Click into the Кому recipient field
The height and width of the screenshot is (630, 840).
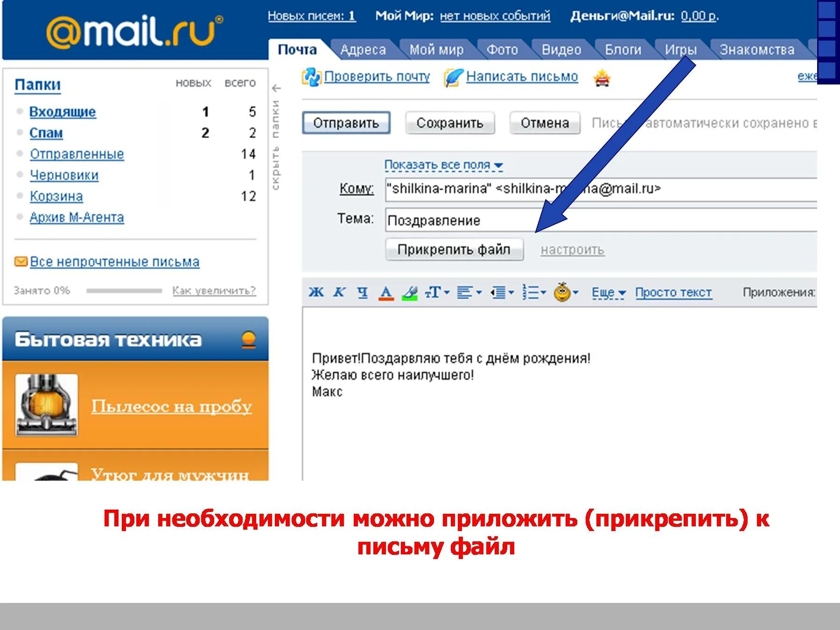click(601, 189)
